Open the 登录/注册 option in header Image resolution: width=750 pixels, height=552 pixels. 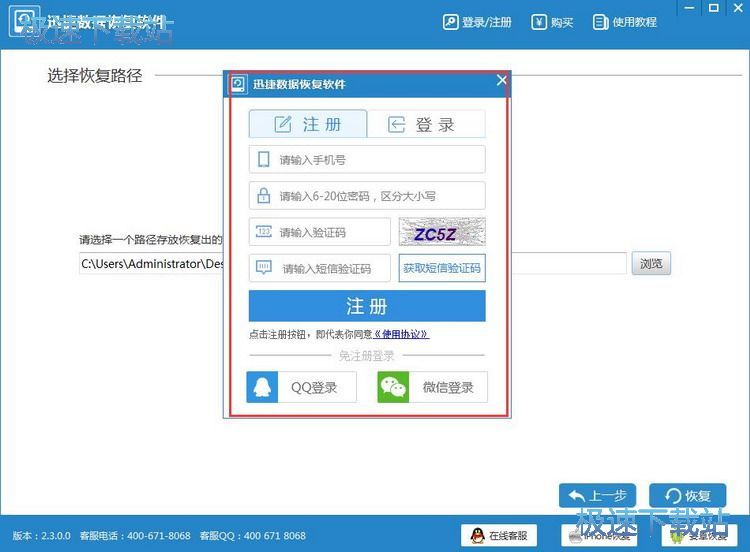477,22
